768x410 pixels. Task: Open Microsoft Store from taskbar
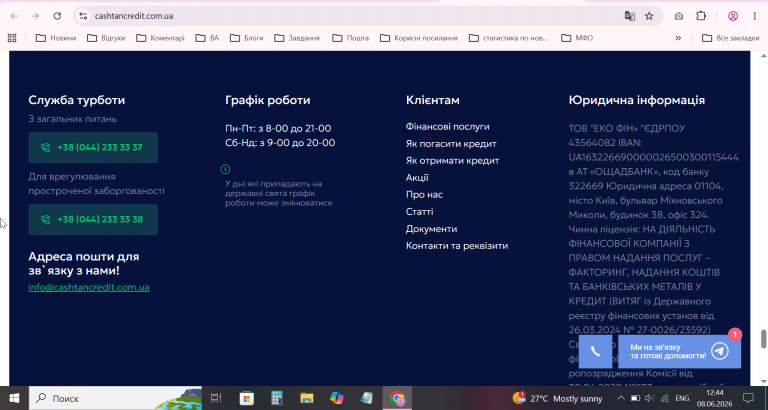246,398
